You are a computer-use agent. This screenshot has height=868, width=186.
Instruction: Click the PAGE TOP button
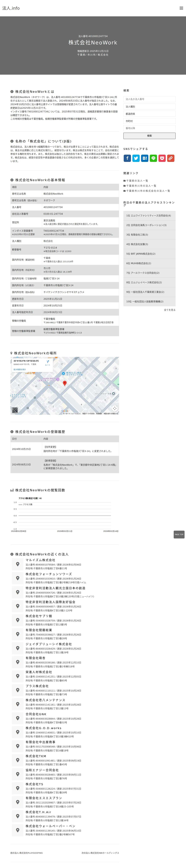179,534
